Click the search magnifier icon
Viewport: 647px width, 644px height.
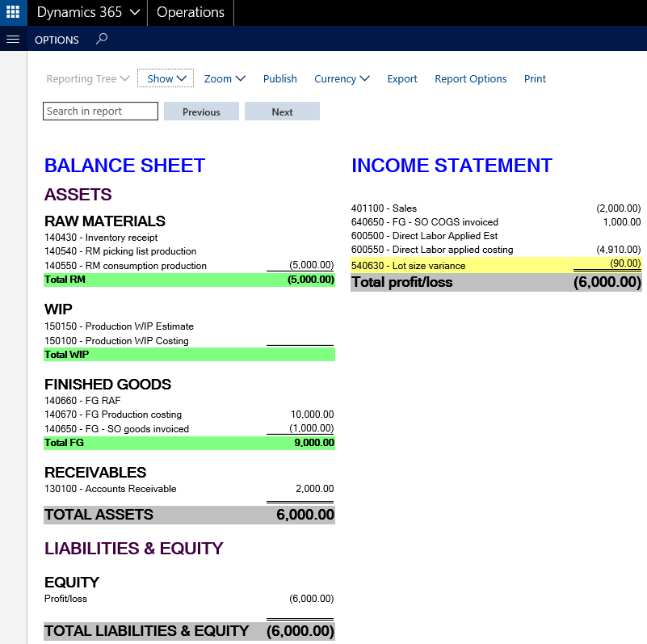(101, 39)
